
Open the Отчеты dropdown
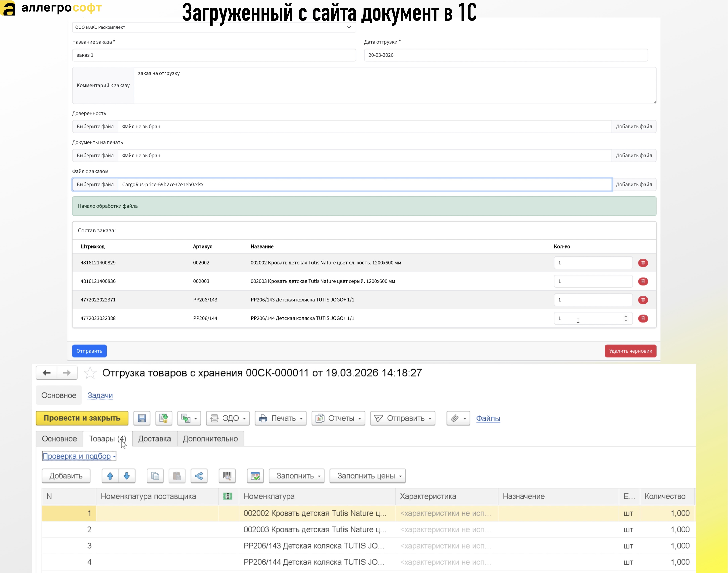pos(338,418)
